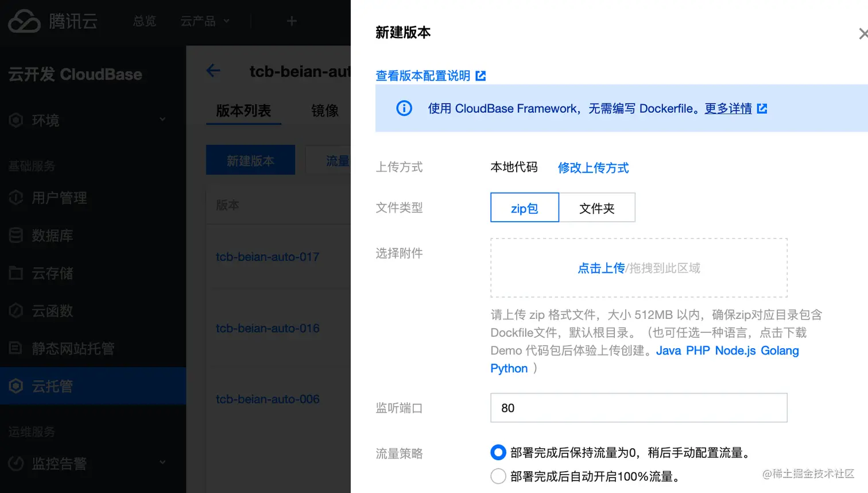Click the 版本 column header

(x=227, y=205)
